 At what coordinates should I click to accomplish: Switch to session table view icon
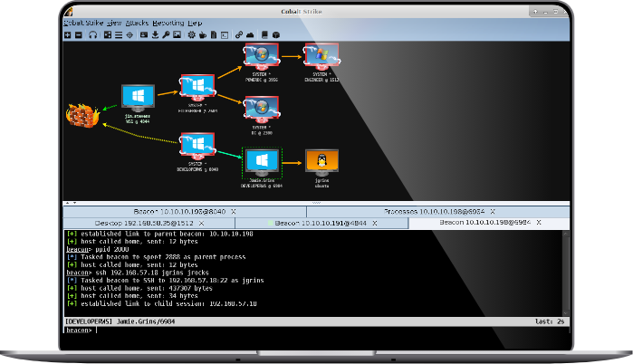[x=119, y=35]
